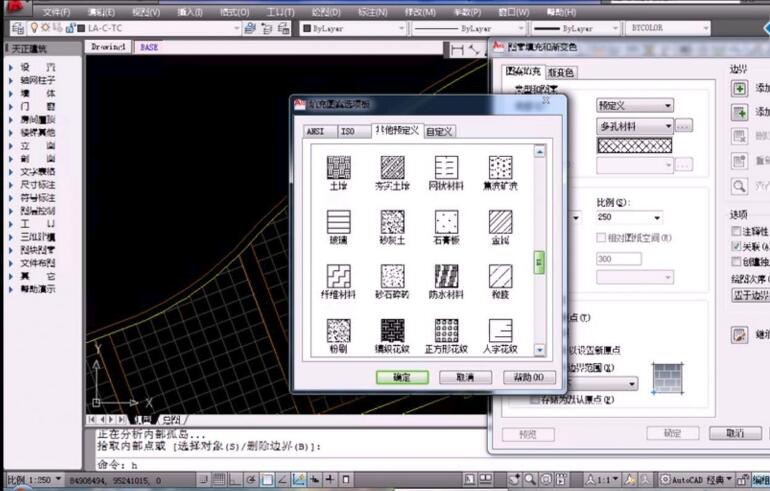
Task: Enable the 存储为默认原点 checkbox
Action: click(x=534, y=400)
